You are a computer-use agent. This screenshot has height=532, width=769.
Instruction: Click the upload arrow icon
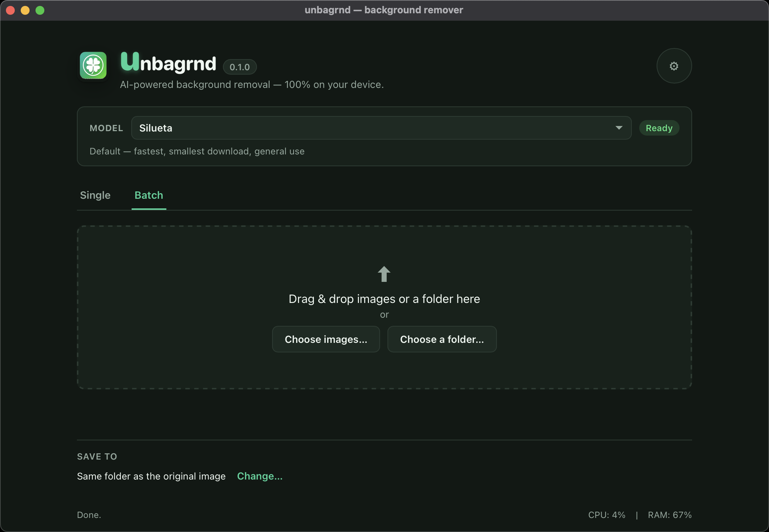click(x=384, y=274)
